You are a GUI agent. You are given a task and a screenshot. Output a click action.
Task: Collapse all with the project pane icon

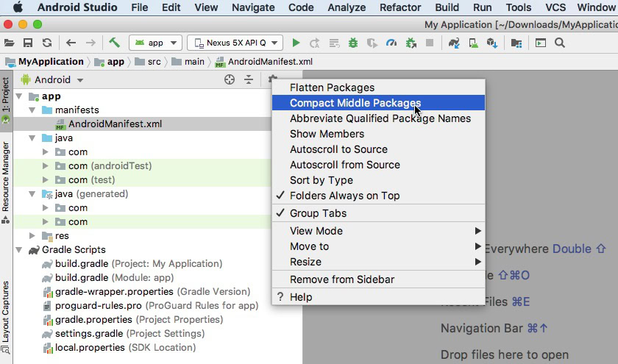pos(249,79)
